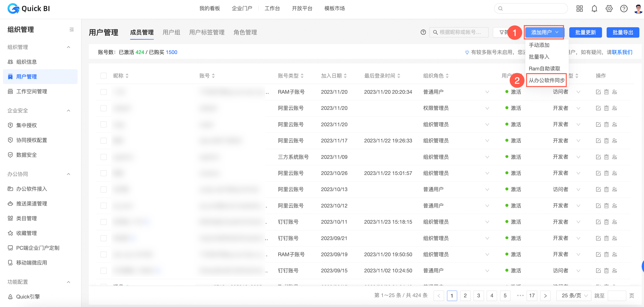
Task: Click the notification bell icon
Action: [x=594, y=9]
